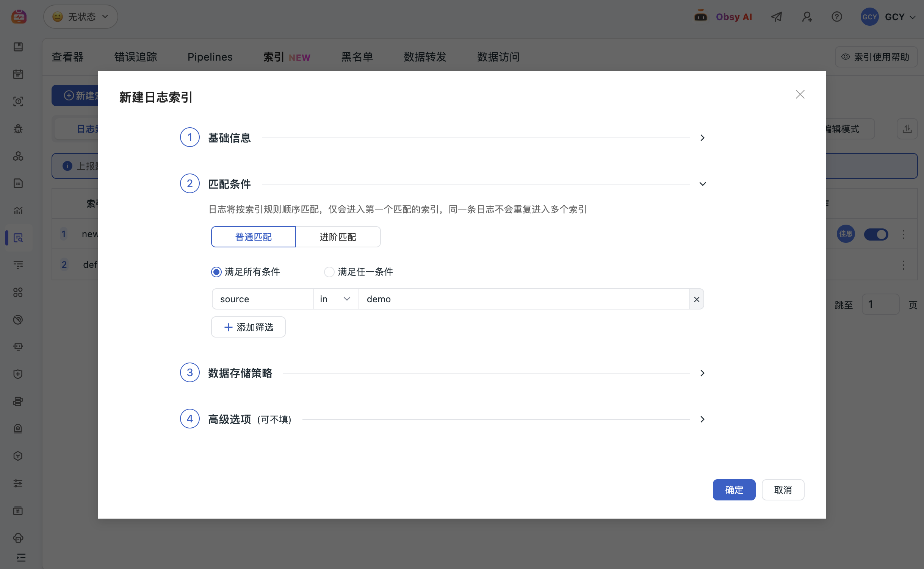Open the 无状态 status dropdown
Viewport: 924px width, 569px height.
81,17
